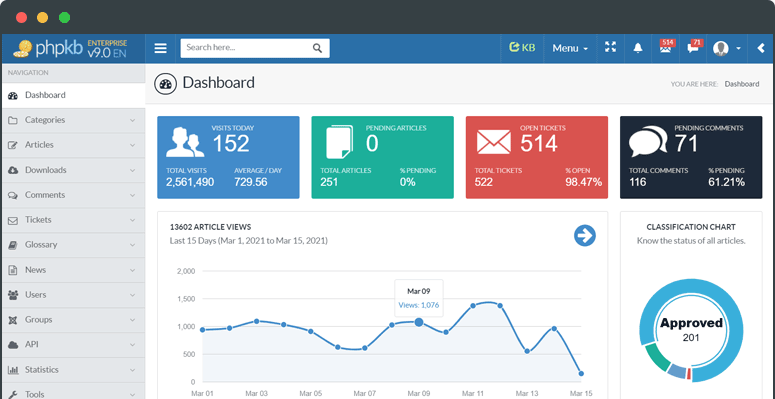Open user account dropdown caret

(738, 48)
